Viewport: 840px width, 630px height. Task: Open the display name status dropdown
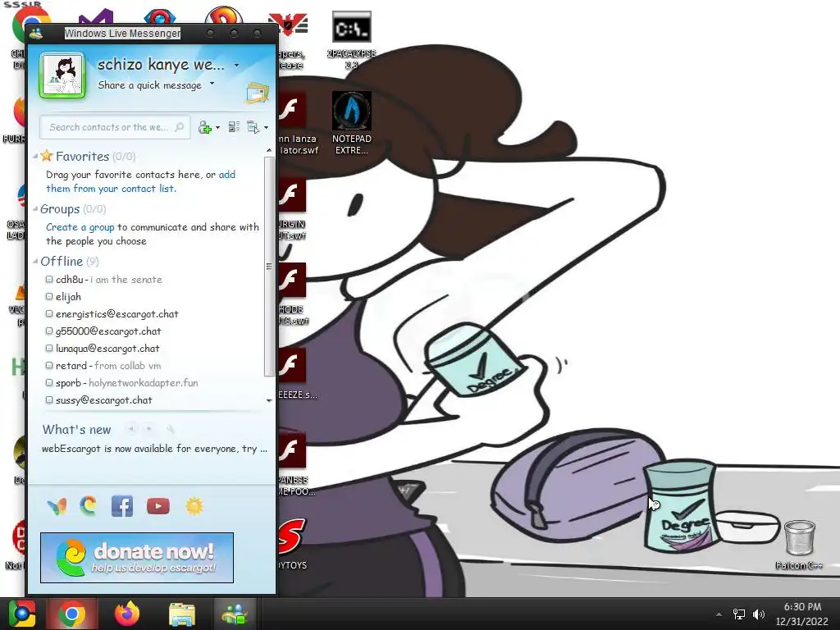pos(237,65)
